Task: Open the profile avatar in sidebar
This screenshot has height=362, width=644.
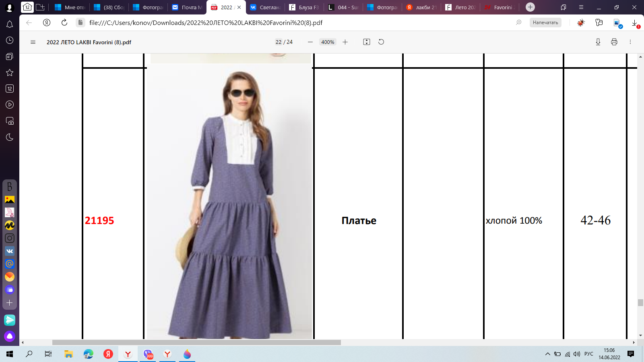Action: click(x=10, y=7)
